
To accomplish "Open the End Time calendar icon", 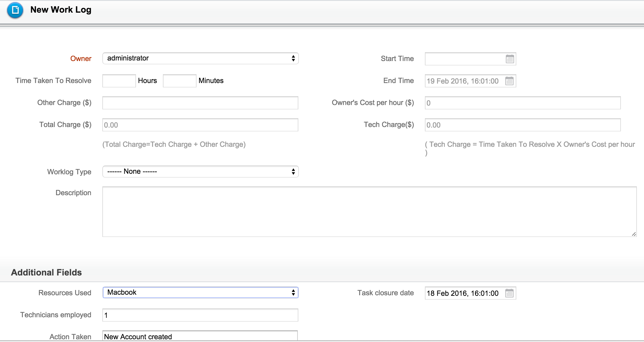I will 509,81.
